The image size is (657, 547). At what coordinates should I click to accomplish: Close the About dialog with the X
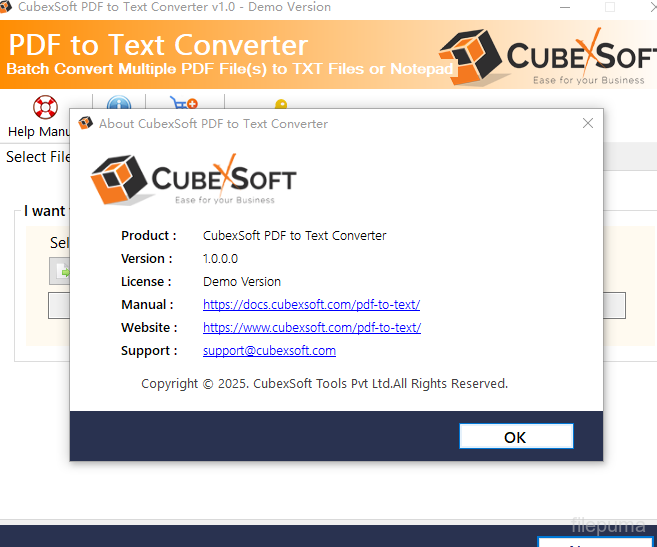(588, 124)
